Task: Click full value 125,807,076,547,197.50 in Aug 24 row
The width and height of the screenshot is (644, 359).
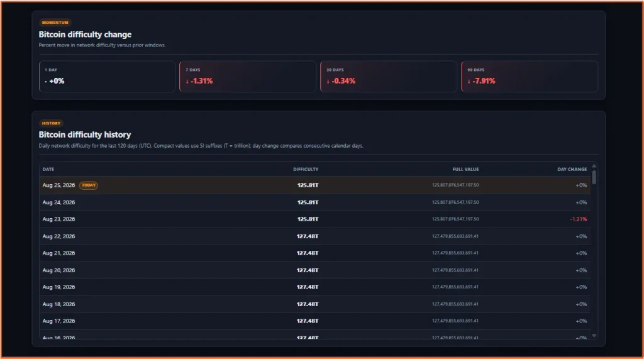Action: [x=455, y=202]
